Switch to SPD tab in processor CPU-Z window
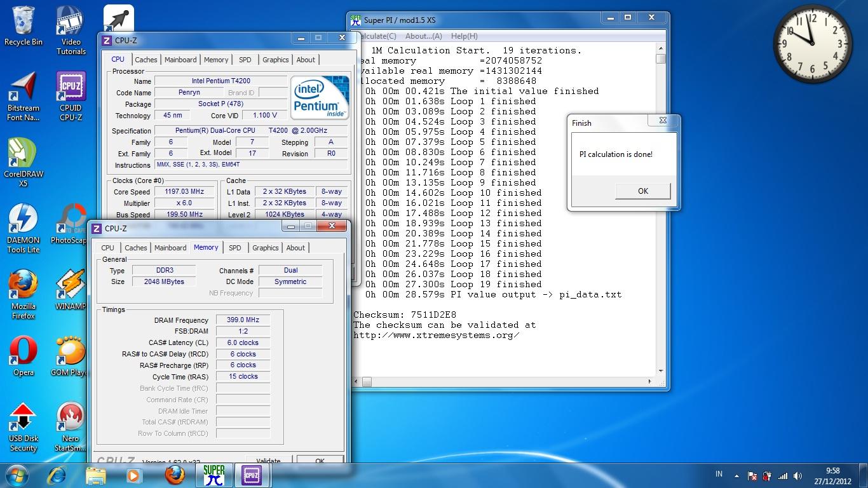 (245, 60)
